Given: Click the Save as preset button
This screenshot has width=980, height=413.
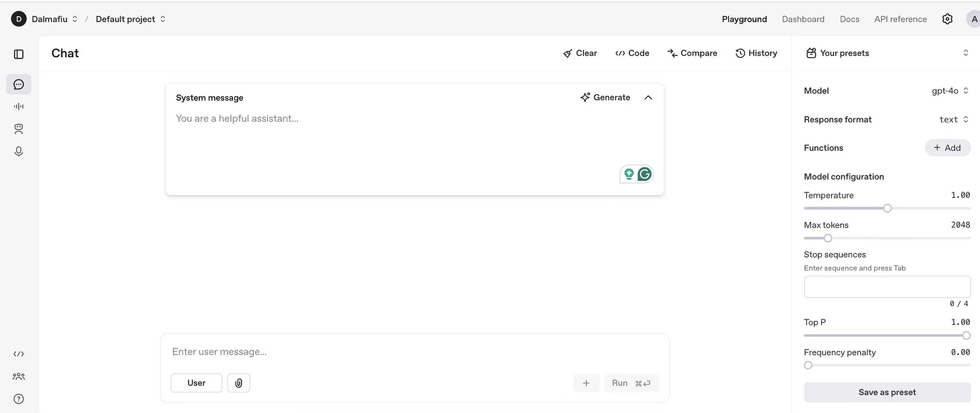Looking at the screenshot, I should point(886,391).
